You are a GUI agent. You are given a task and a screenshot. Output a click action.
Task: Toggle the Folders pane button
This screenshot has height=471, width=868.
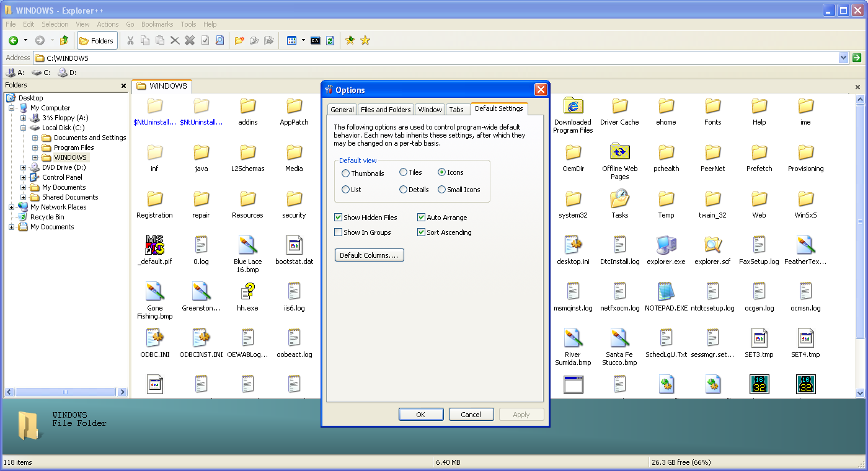[96, 41]
